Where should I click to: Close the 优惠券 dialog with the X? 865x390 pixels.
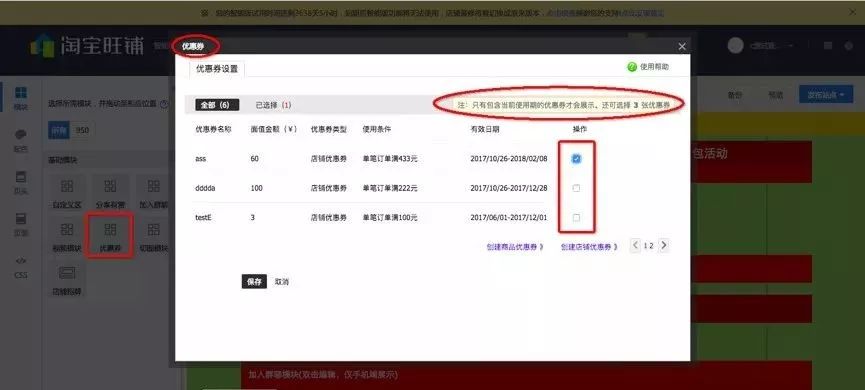pos(682,46)
